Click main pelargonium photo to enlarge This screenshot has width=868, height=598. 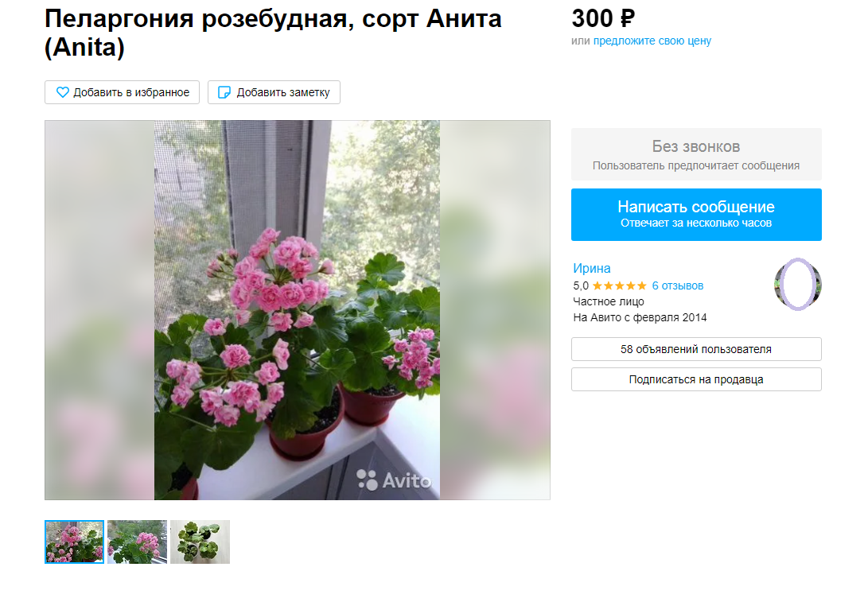298,310
